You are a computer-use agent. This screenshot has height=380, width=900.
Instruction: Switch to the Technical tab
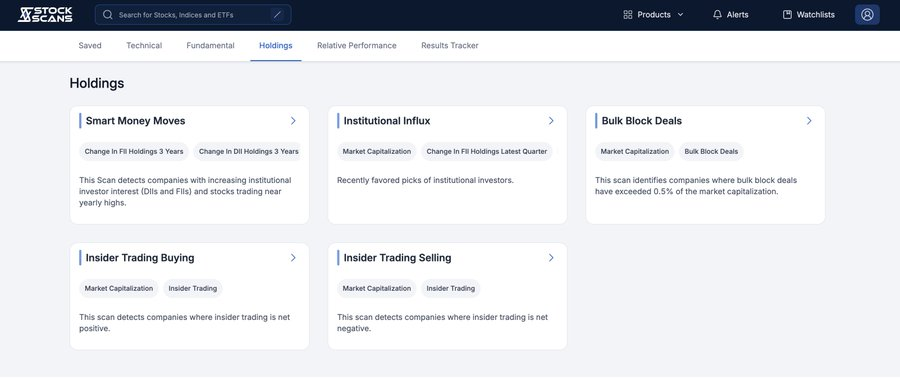coord(144,46)
